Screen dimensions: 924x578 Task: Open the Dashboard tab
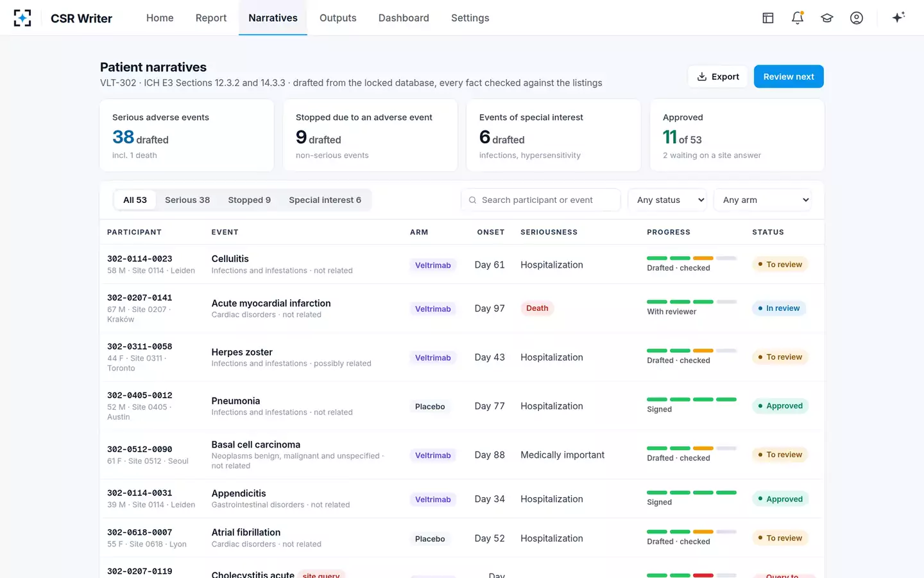[x=404, y=18]
